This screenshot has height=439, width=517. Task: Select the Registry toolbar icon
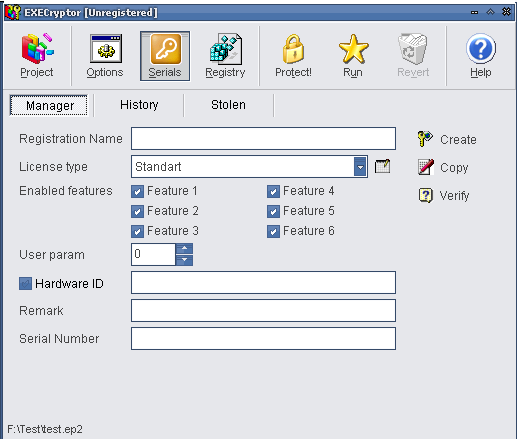(226, 49)
